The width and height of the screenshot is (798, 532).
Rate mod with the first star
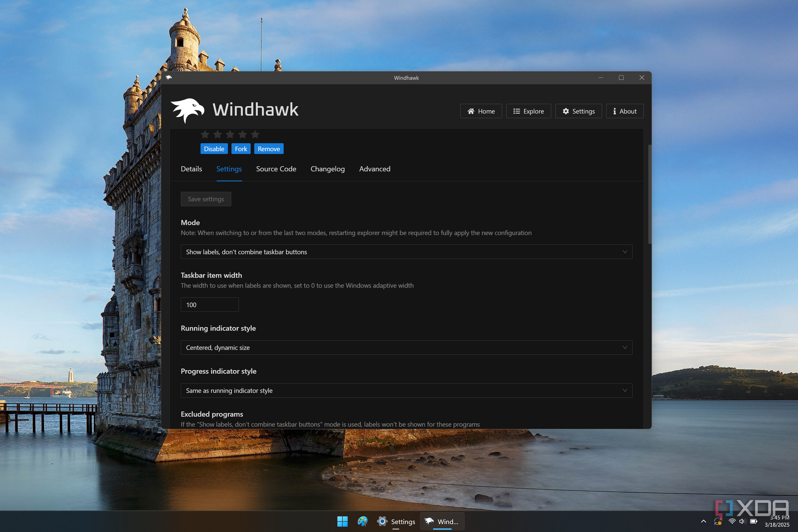pos(205,135)
